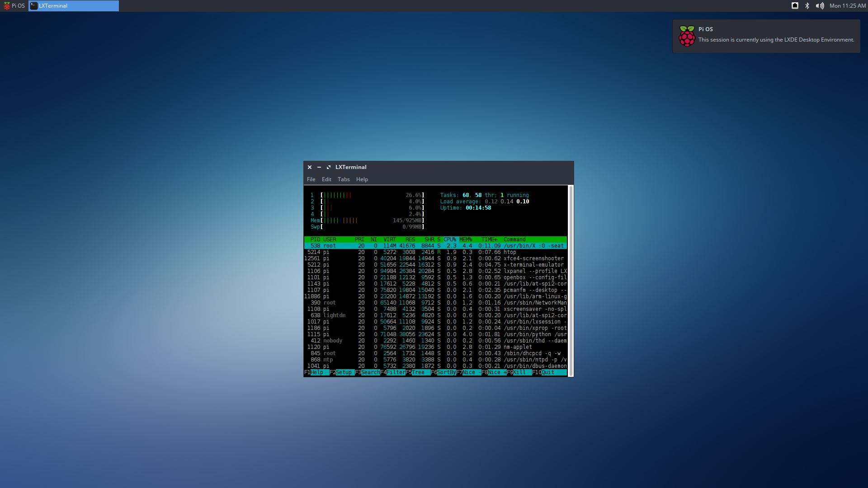The height and width of the screenshot is (488, 868).
Task: Sort by the PID column header
Action: (x=315, y=239)
